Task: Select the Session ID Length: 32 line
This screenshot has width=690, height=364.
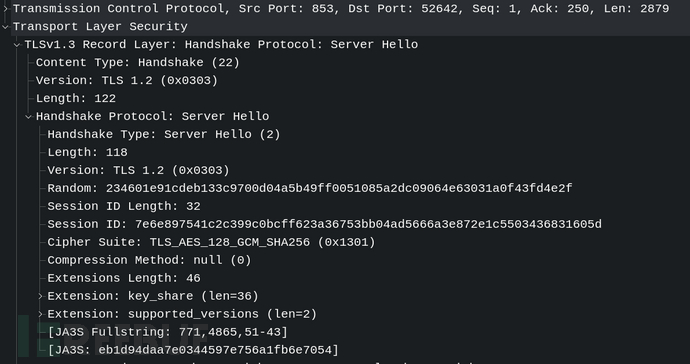Action: click(124, 206)
